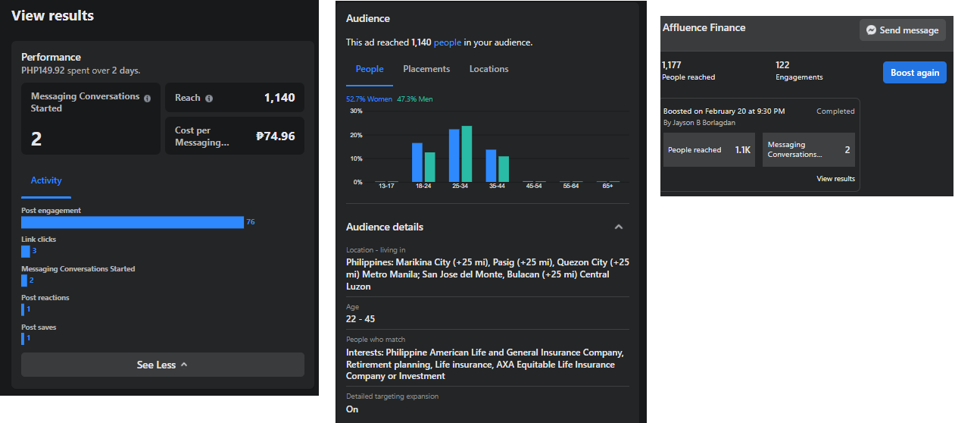
Task: Collapse the Audience details section chevron
Action: [x=619, y=227]
